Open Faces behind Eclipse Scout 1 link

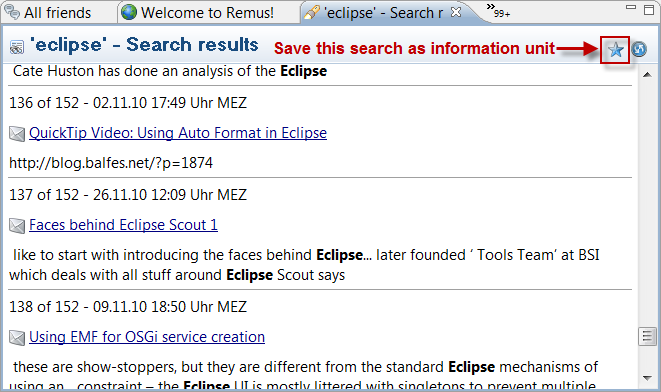pos(124,225)
